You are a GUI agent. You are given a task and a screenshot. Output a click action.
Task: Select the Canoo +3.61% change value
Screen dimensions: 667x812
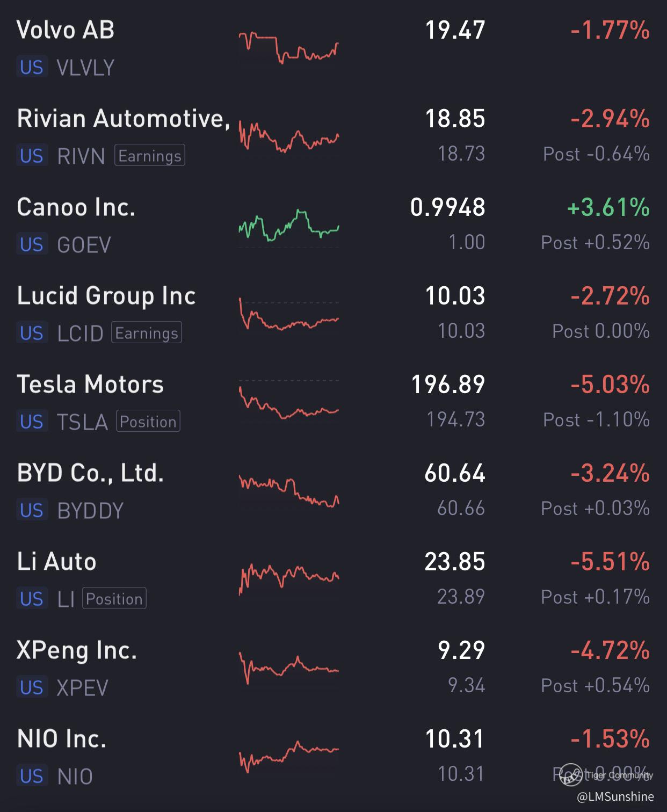(608, 207)
